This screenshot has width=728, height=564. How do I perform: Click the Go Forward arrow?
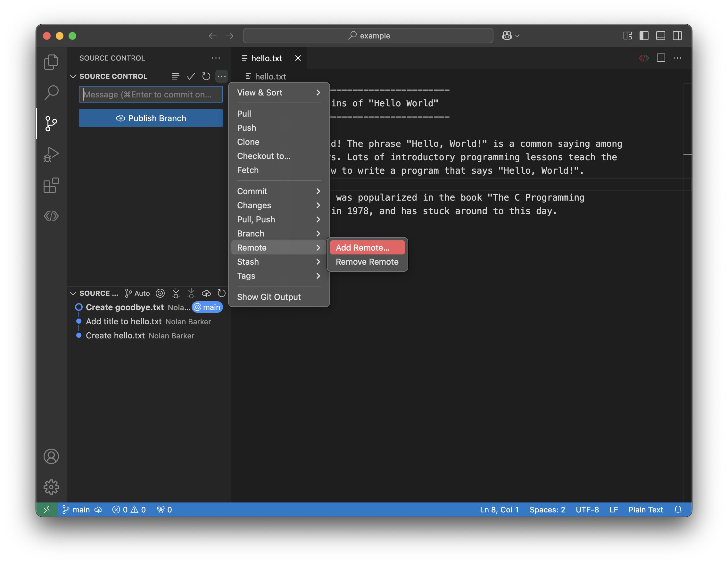[229, 36]
